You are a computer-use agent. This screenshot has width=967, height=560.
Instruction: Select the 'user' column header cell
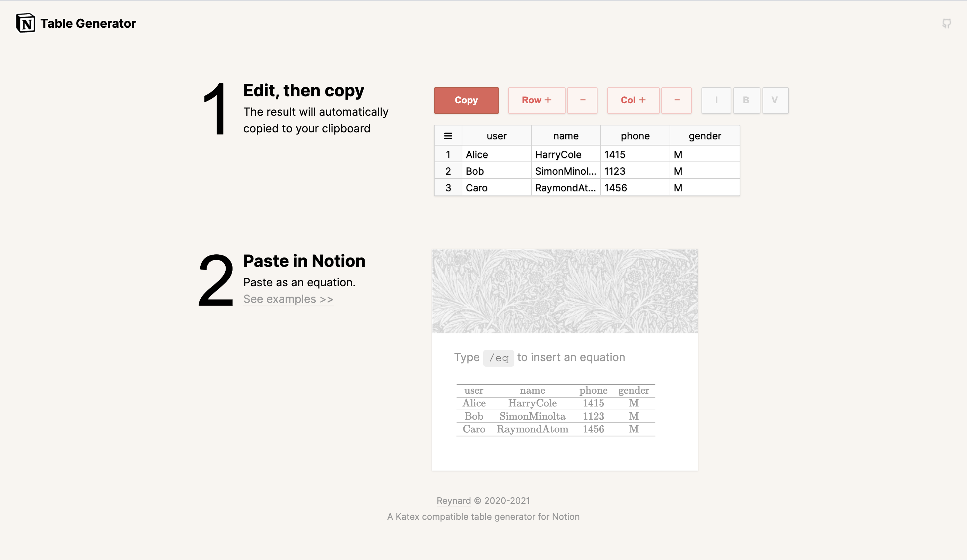[497, 135]
